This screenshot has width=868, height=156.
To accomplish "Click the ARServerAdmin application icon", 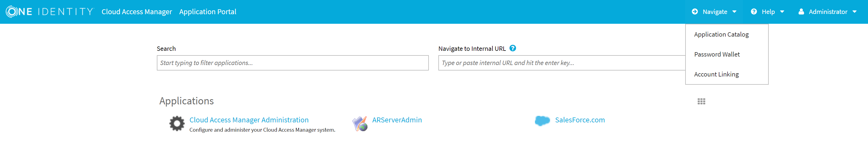I will tap(360, 123).
